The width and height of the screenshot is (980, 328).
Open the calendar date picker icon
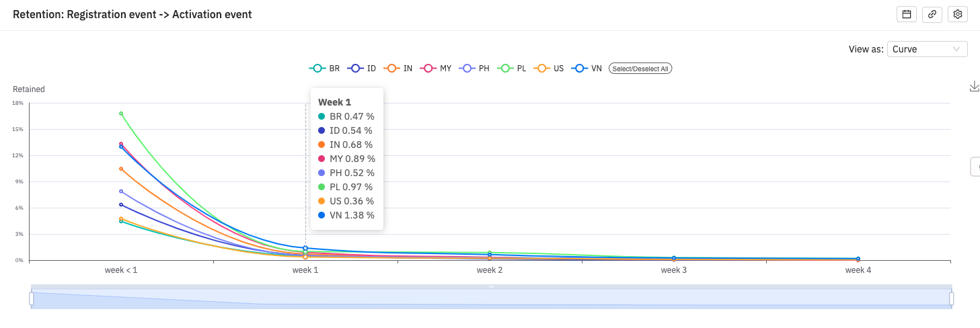[907, 14]
